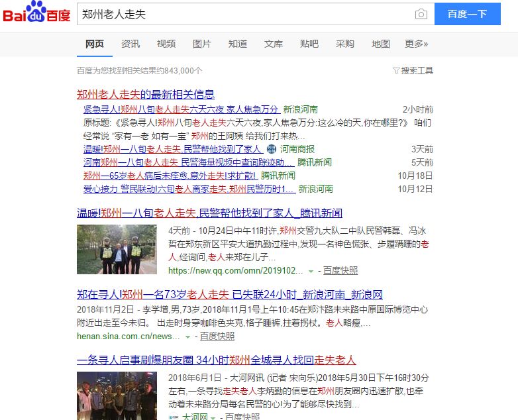
Task: Expand dropdown arrow beside henan.sina.com.cn URL
Action: click(187, 337)
